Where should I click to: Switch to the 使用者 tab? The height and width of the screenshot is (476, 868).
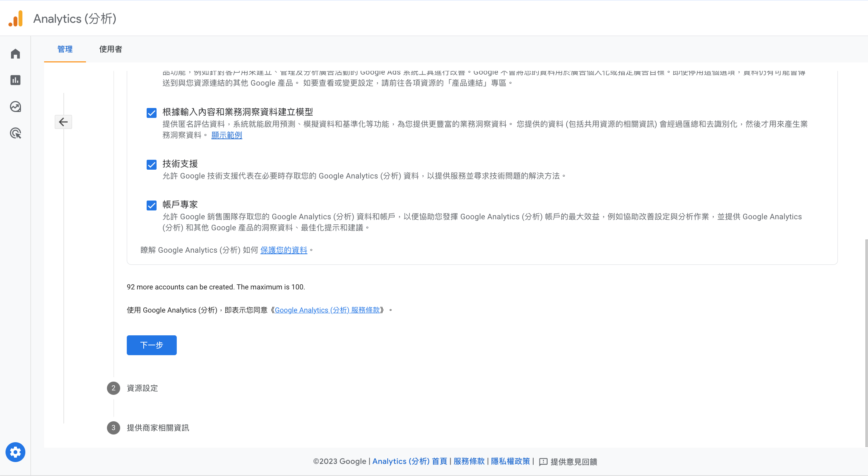pos(111,49)
